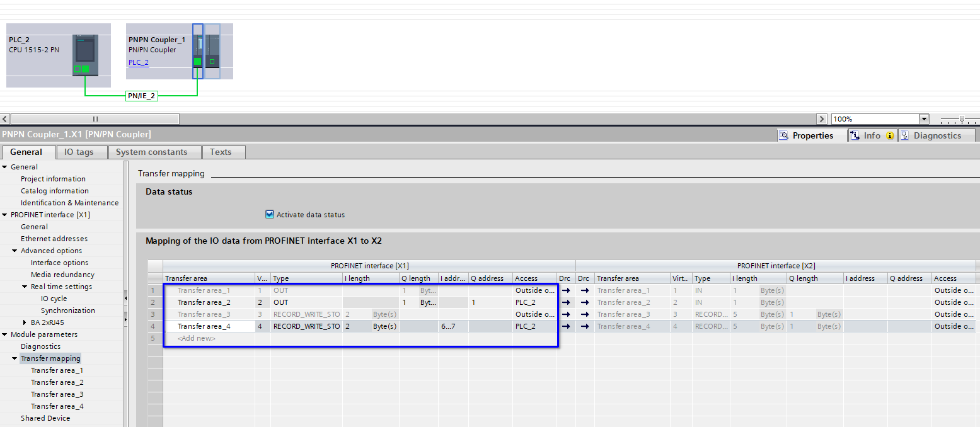The height and width of the screenshot is (427, 980).
Task: Click the Diagnostics stethoscope icon
Action: (x=904, y=135)
